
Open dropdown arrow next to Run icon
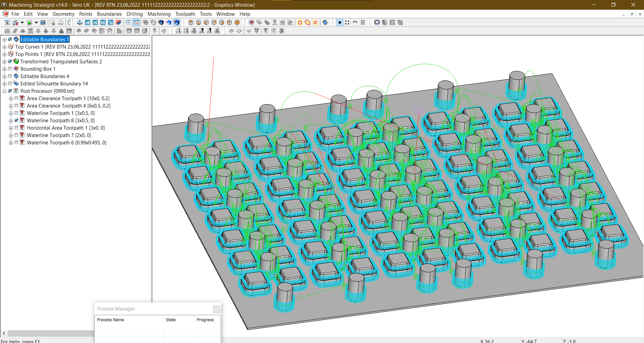[x=36, y=22]
